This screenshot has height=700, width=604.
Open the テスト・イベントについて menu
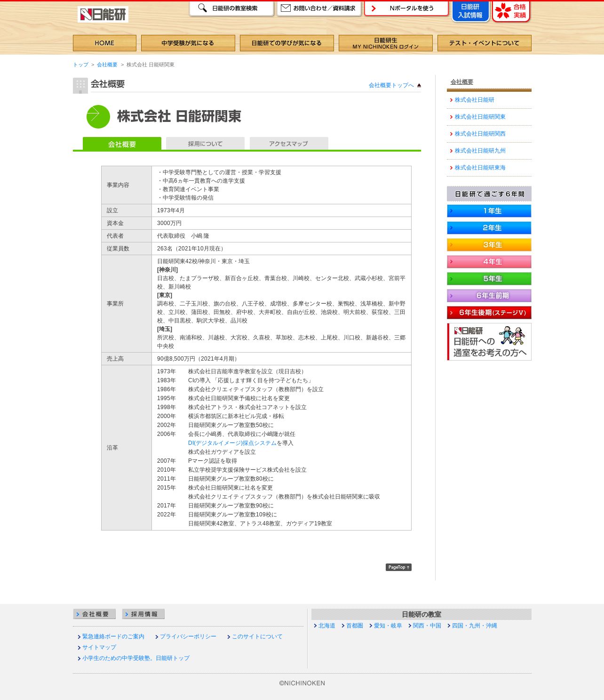(484, 43)
